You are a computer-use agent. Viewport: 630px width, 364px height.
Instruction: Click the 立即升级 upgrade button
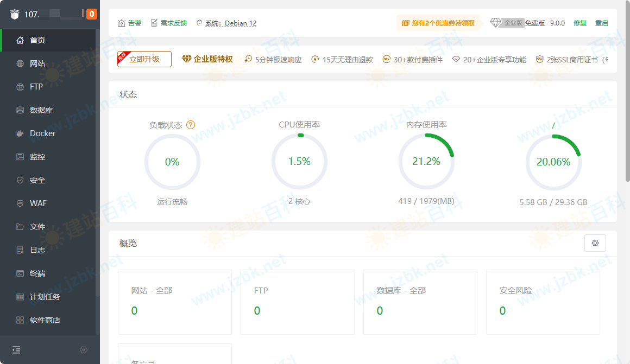(144, 59)
